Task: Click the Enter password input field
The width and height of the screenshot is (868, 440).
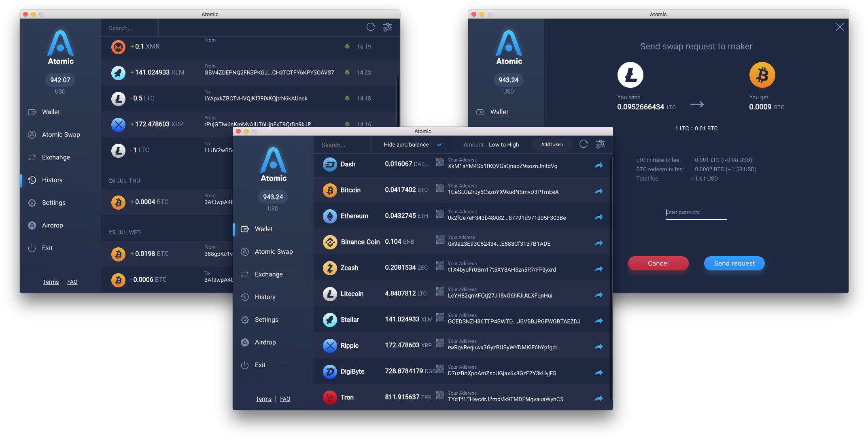Action: 696,212
